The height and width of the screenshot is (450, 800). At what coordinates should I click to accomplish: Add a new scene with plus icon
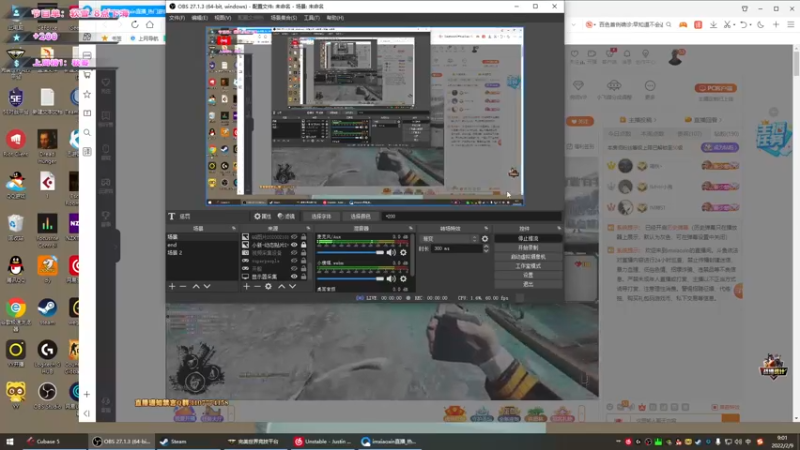click(172, 286)
